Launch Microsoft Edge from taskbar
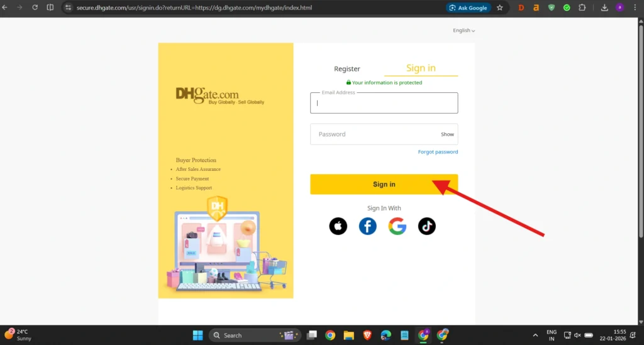Viewport: 644px width, 345px height. click(x=386, y=335)
